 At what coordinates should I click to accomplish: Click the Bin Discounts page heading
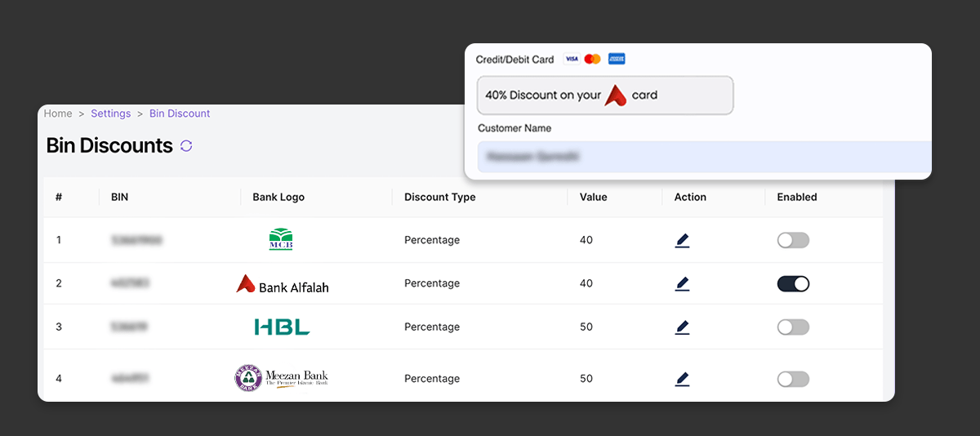click(109, 146)
